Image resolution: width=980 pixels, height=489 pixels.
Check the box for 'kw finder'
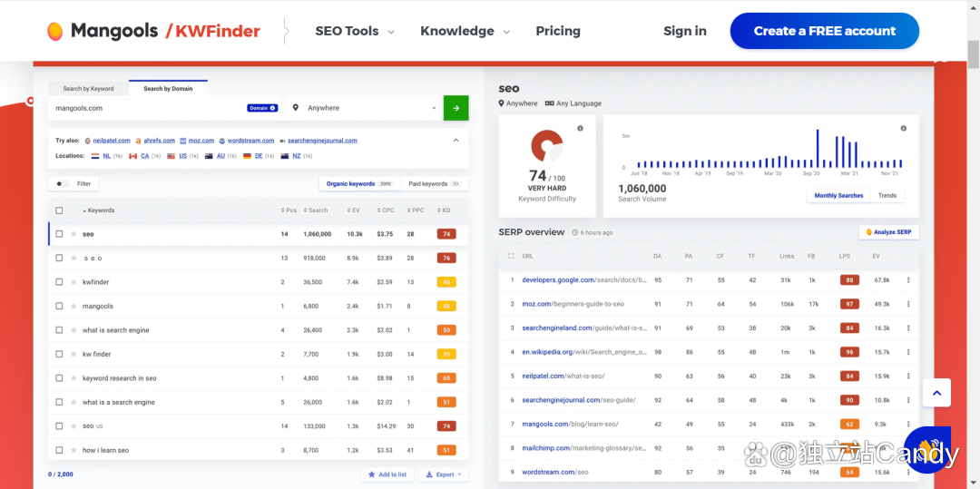point(59,354)
